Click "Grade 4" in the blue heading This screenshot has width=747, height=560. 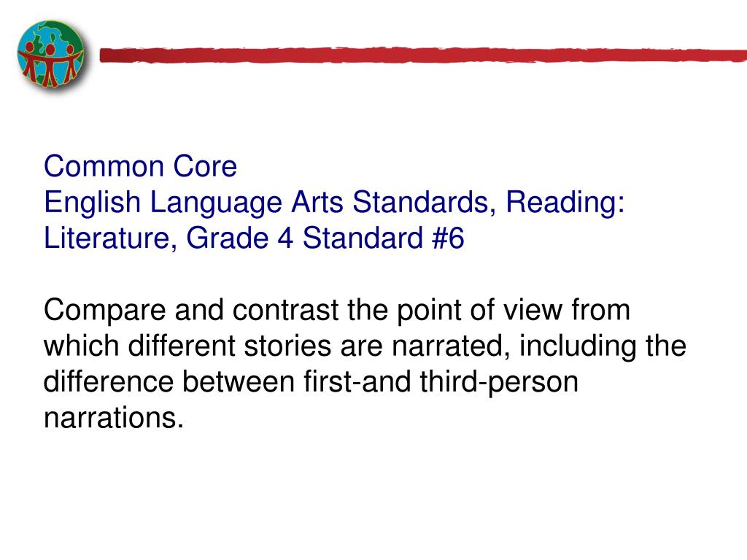pos(239,238)
